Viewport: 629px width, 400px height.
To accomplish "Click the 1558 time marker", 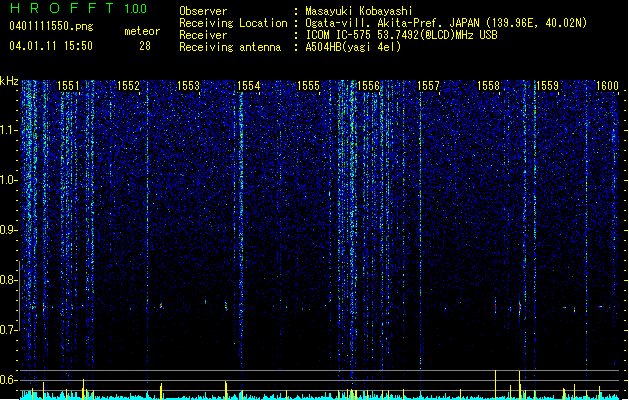I will [x=488, y=86].
